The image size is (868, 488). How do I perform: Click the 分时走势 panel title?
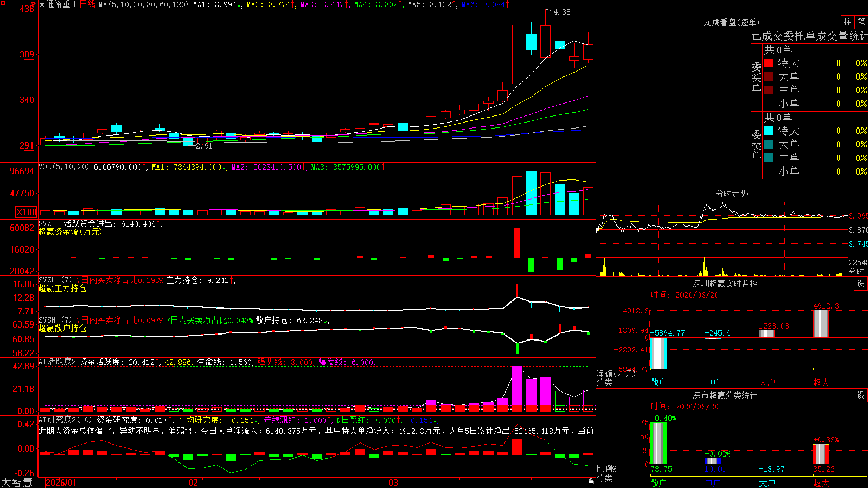pos(732,194)
